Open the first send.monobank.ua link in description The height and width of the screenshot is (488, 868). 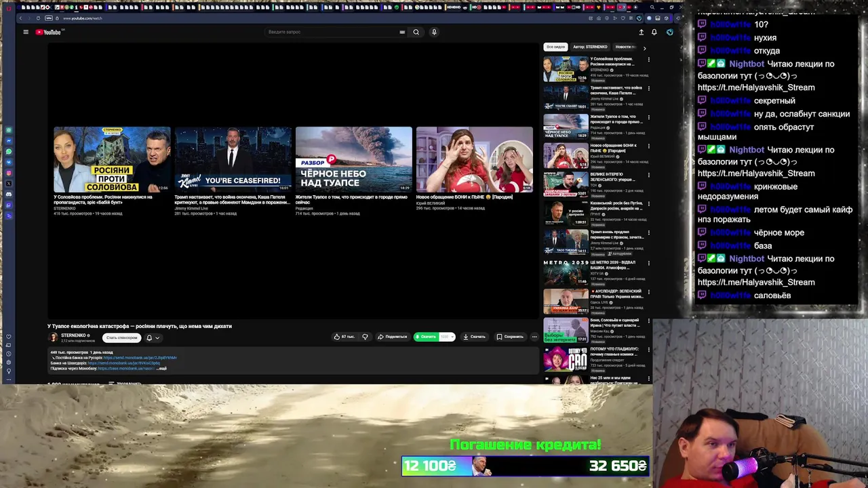(140, 357)
